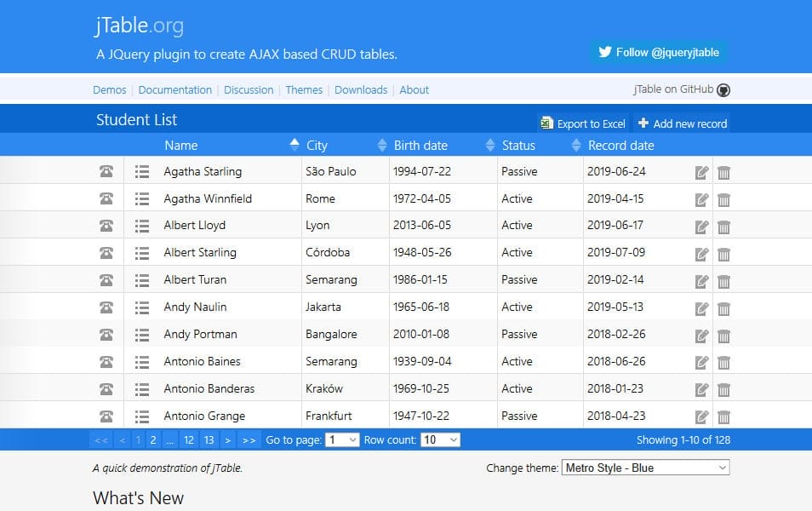
Task: Delete the Albert Turan record
Action: [723, 280]
